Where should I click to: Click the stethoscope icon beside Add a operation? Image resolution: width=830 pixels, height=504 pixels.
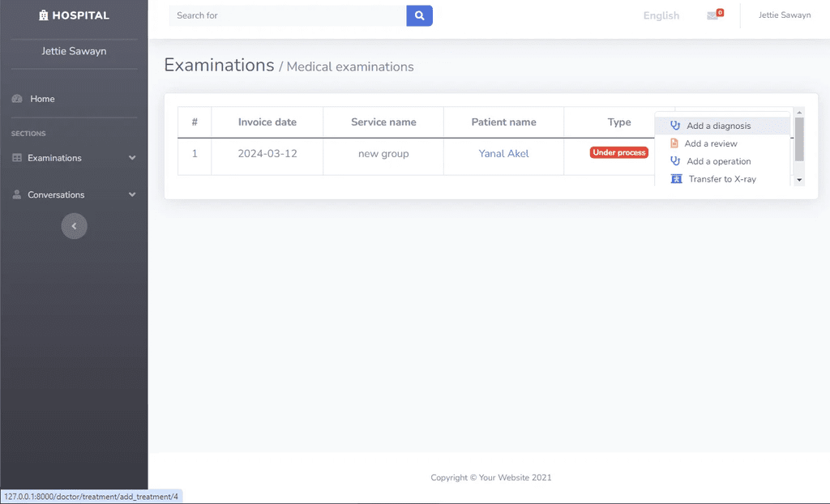[x=675, y=161]
